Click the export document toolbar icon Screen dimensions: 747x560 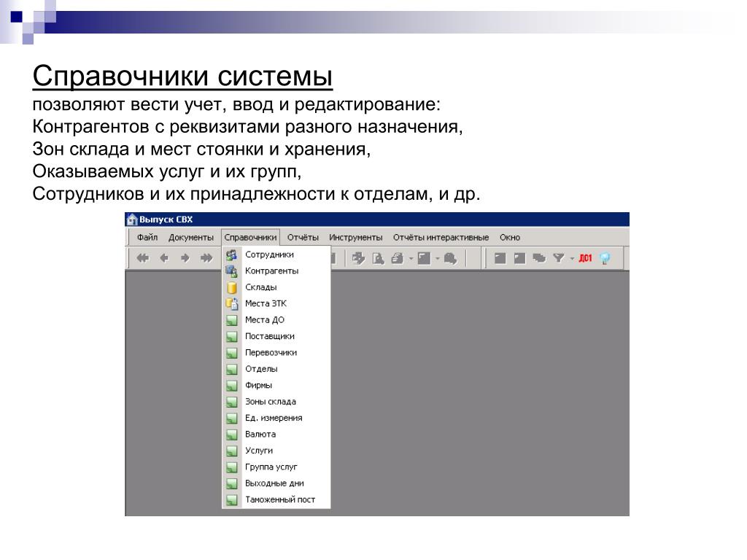(358, 259)
